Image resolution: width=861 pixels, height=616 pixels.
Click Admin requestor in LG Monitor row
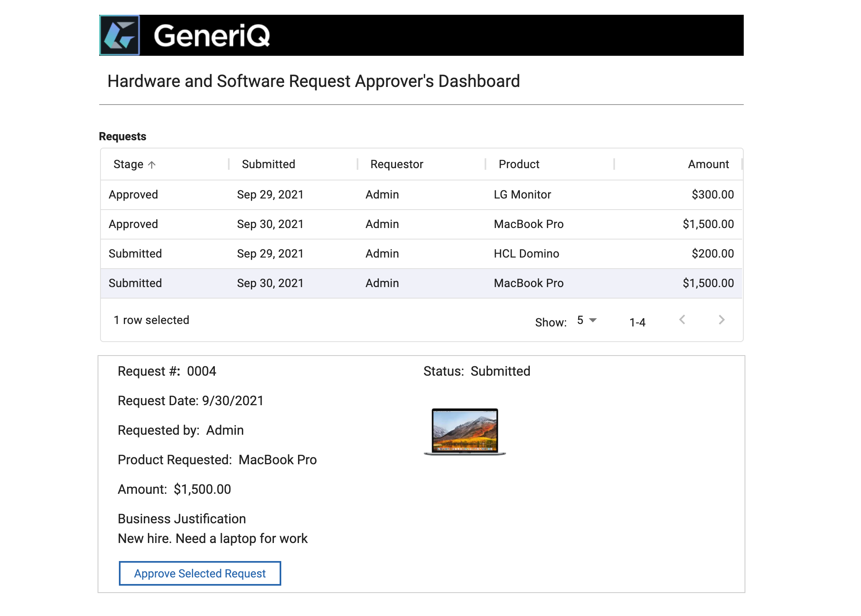(x=382, y=195)
